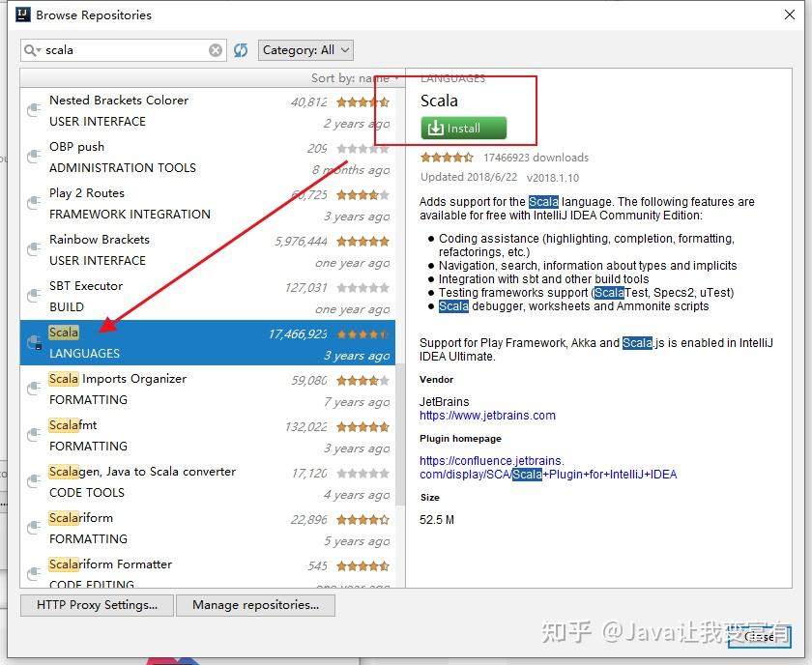Viewport: 812px width, 665px height.
Task: Click ADMINISTRATION TOOLS category label
Action: point(123,168)
